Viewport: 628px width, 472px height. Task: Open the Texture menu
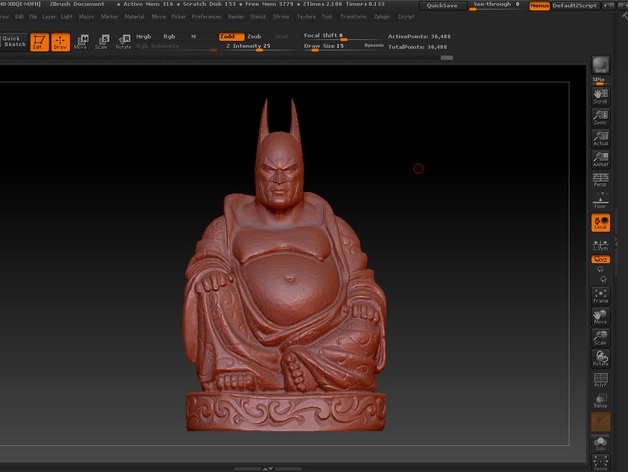pyautogui.click(x=306, y=17)
